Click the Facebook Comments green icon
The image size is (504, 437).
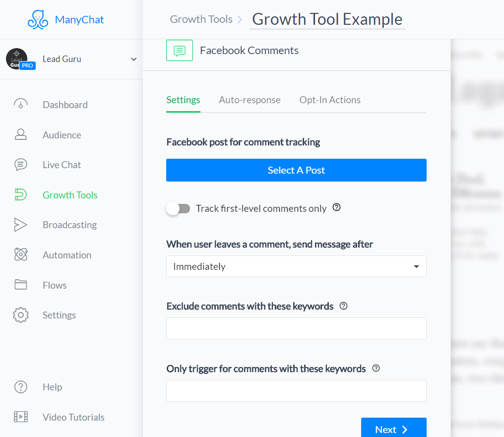click(x=180, y=51)
